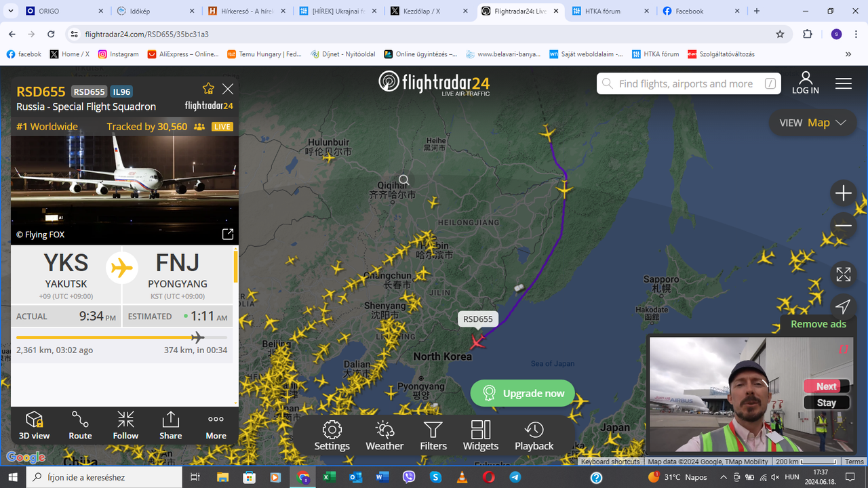868x488 pixels.
Task: Show hidden system tray icons
Action: point(724,477)
